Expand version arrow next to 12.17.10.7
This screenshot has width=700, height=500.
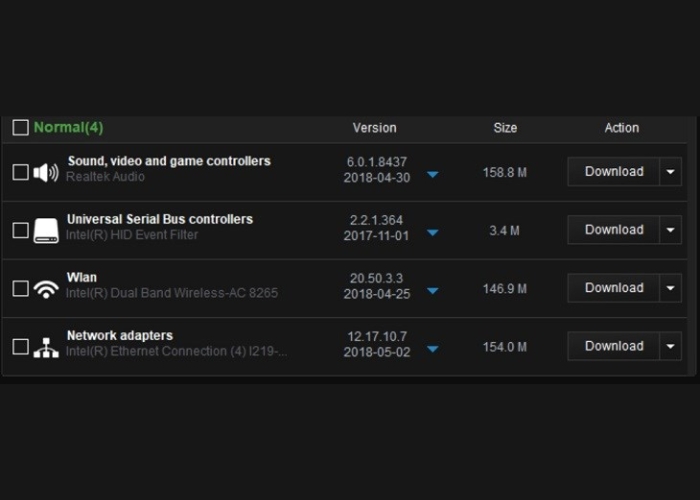[x=432, y=349]
